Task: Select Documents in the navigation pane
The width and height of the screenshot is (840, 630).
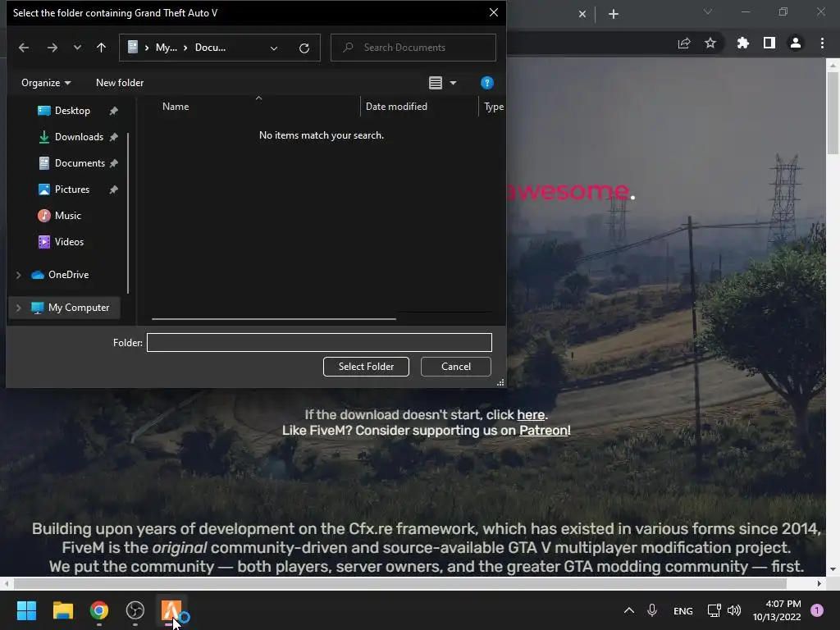Action: [x=80, y=163]
